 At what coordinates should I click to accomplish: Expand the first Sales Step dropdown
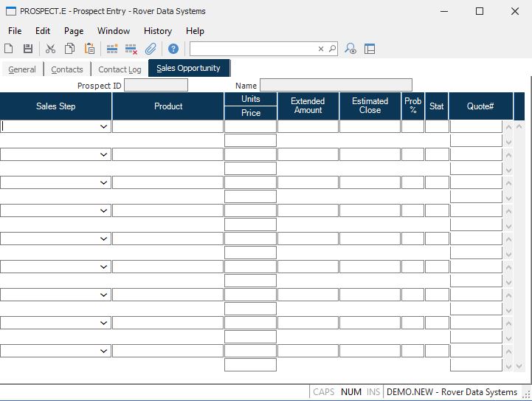[103, 127]
